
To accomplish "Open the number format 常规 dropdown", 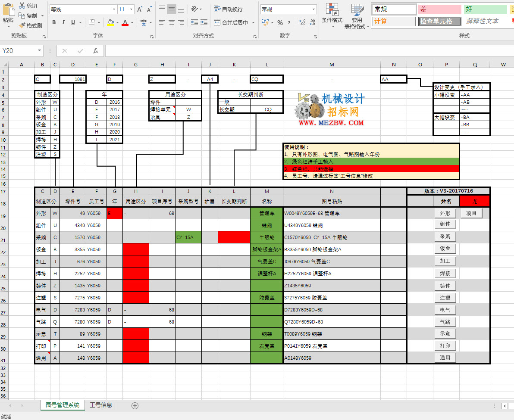I will click(313, 9).
